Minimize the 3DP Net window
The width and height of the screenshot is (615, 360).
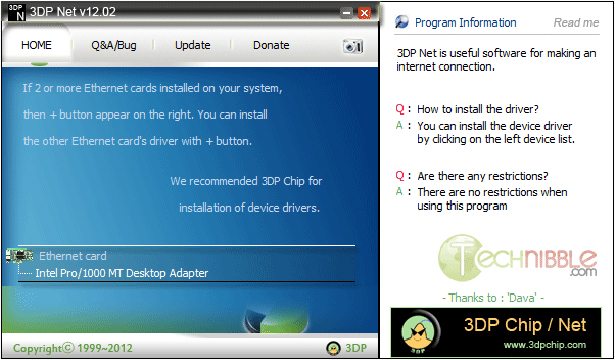point(347,13)
